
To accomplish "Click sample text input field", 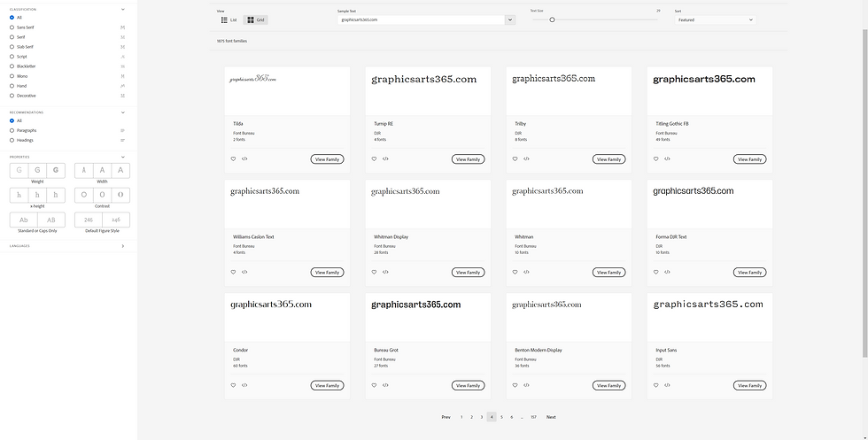I will pyautogui.click(x=421, y=20).
